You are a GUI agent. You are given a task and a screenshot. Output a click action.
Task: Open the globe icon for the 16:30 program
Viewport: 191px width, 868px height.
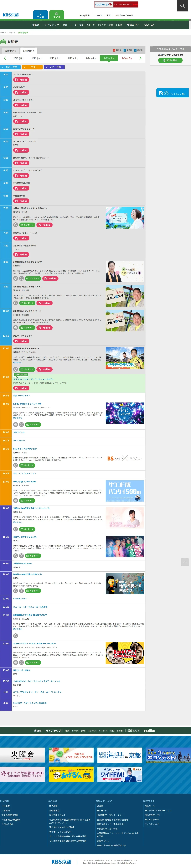(x=15, y=465)
